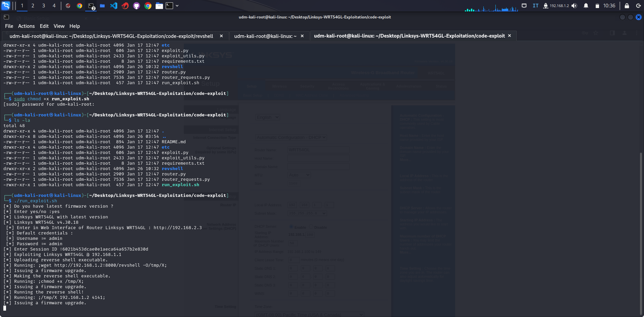Open the blue folder icon in the panel
The height and width of the screenshot is (317, 644).
pyautogui.click(x=102, y=6)
